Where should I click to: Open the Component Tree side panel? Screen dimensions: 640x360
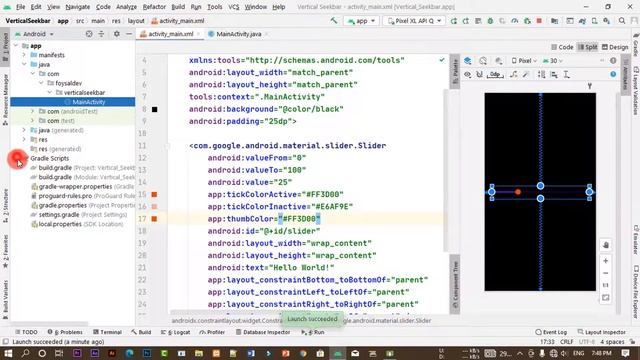pos(455,284)
